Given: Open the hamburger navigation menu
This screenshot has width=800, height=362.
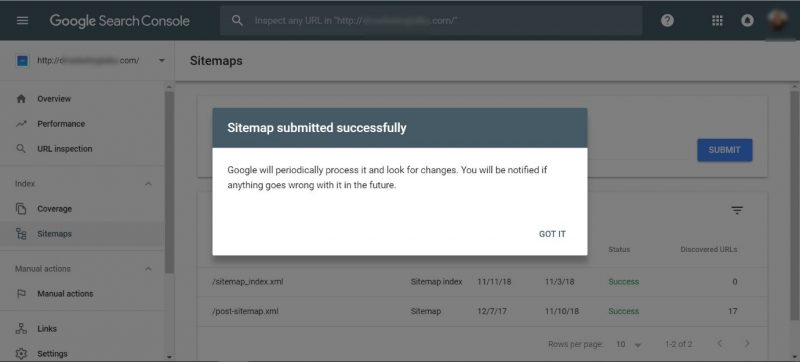Looking at the screenshot, I should click(x=22, y=20).
